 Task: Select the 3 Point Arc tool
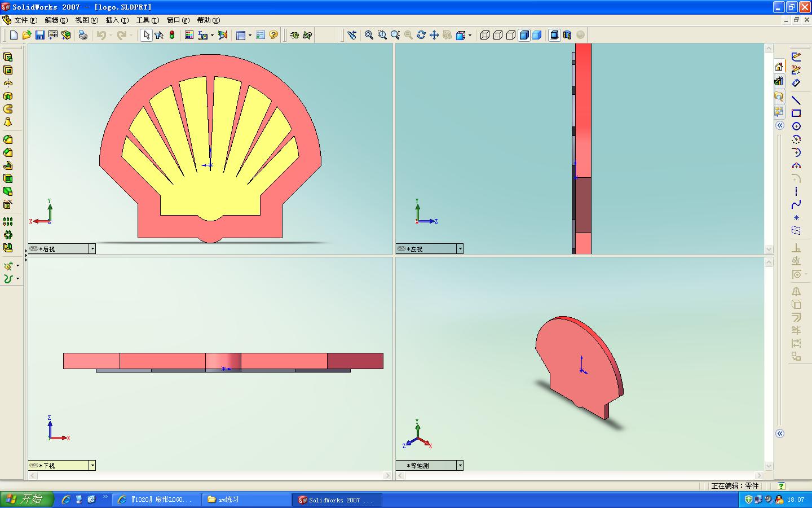point(796,165)
